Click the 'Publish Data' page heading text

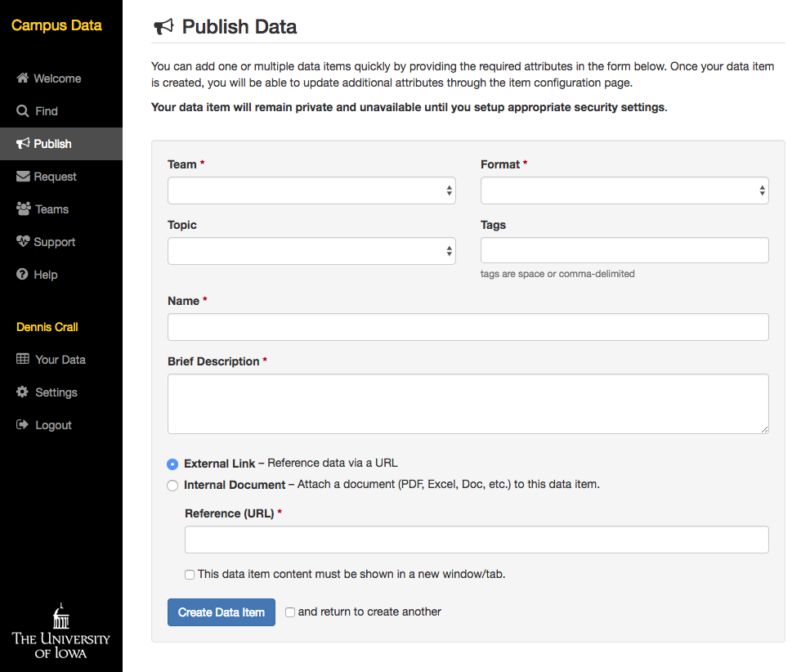[239, 27]
